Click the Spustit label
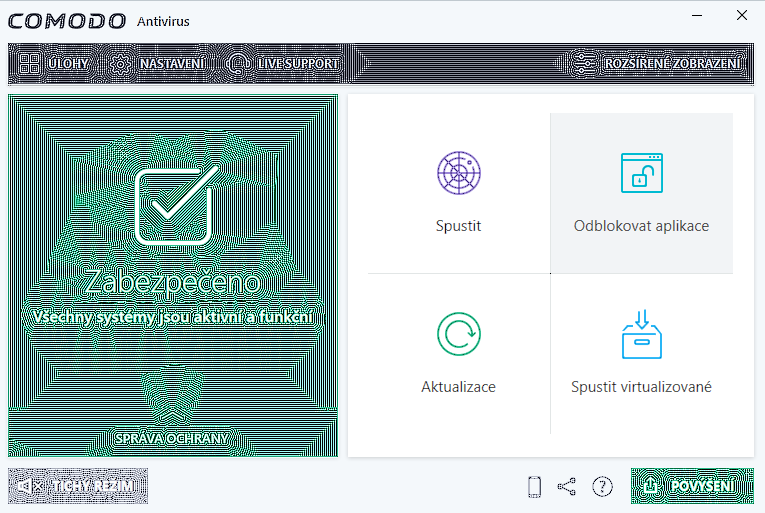Image resolution: width=765 pixels, height=513 pixels. point(459,226)
